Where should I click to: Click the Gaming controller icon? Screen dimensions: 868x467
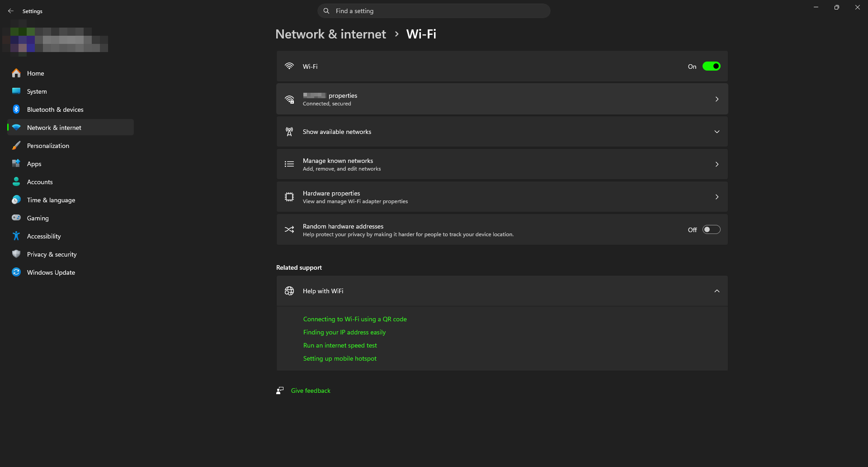pos(16,218)
